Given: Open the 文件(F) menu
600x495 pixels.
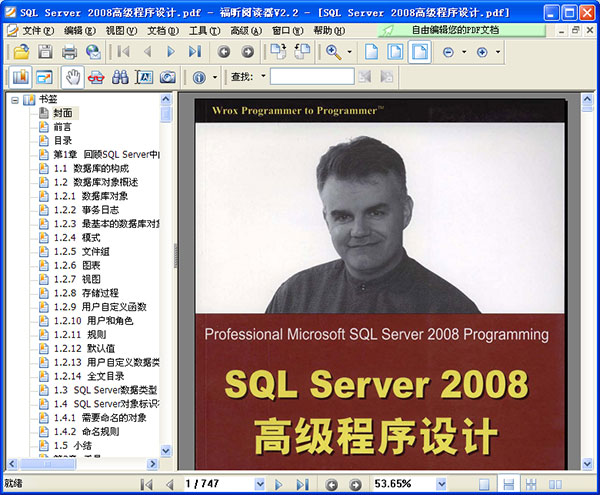Looking at the screenshot, I should point(38,31).
